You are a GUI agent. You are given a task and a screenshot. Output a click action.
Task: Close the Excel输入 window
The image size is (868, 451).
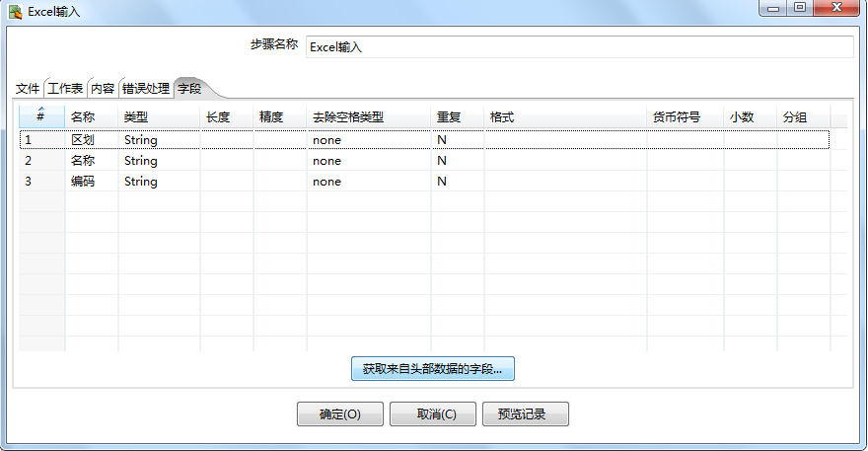835,8
